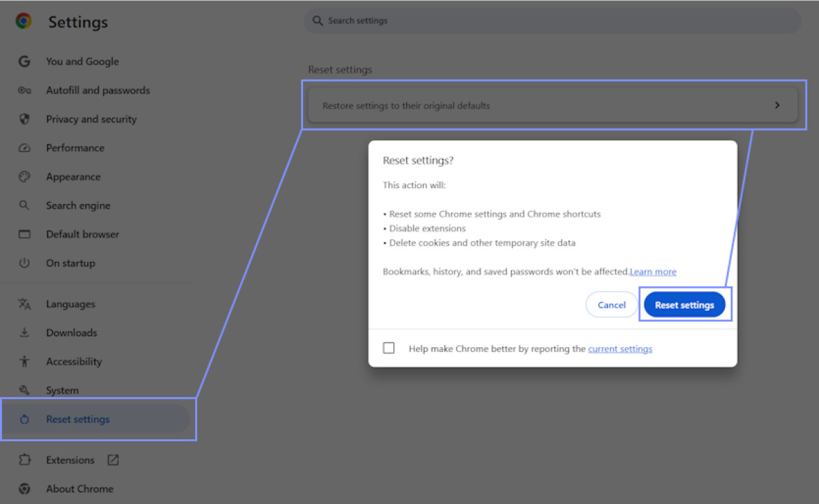Image resolution: width=819 pixels, height=504 pixels.
Task: Focus the Search settings field
Action: [x=553, y=20]
